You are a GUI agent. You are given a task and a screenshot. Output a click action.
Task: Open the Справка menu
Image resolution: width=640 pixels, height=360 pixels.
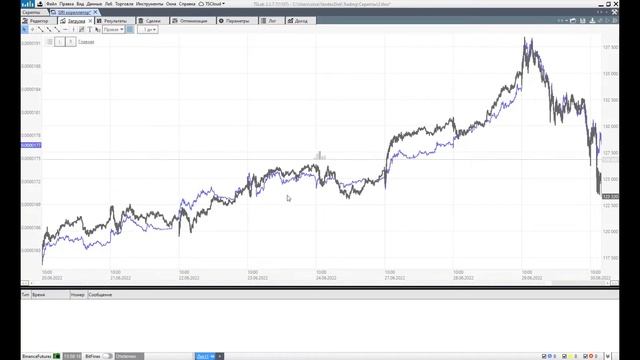pyautogui.click(x=187, y=4)
